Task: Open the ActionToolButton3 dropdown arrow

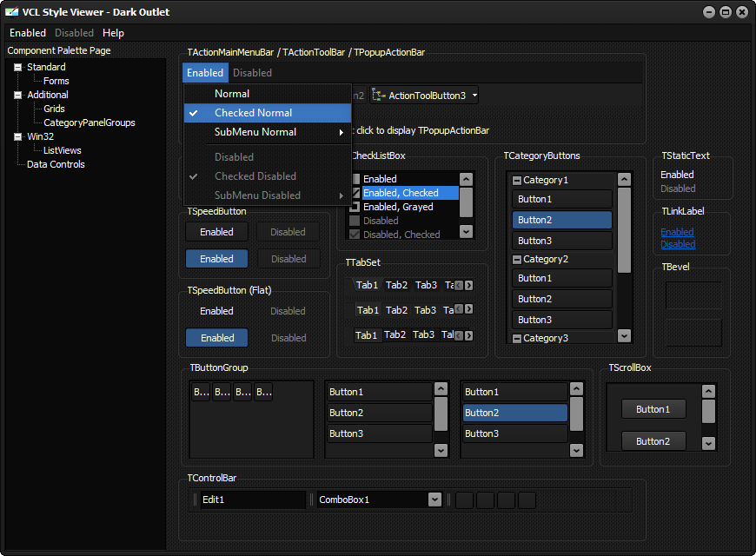Action: (474, 96)
